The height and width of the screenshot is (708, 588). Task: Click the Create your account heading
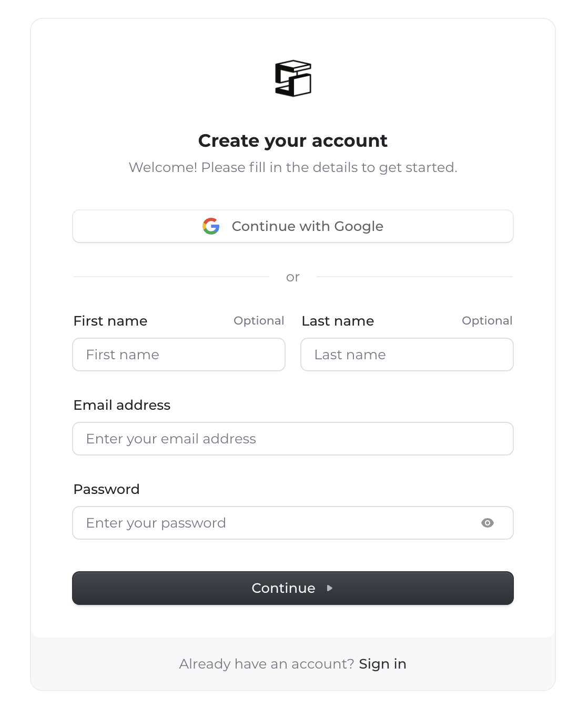(293, 140)
